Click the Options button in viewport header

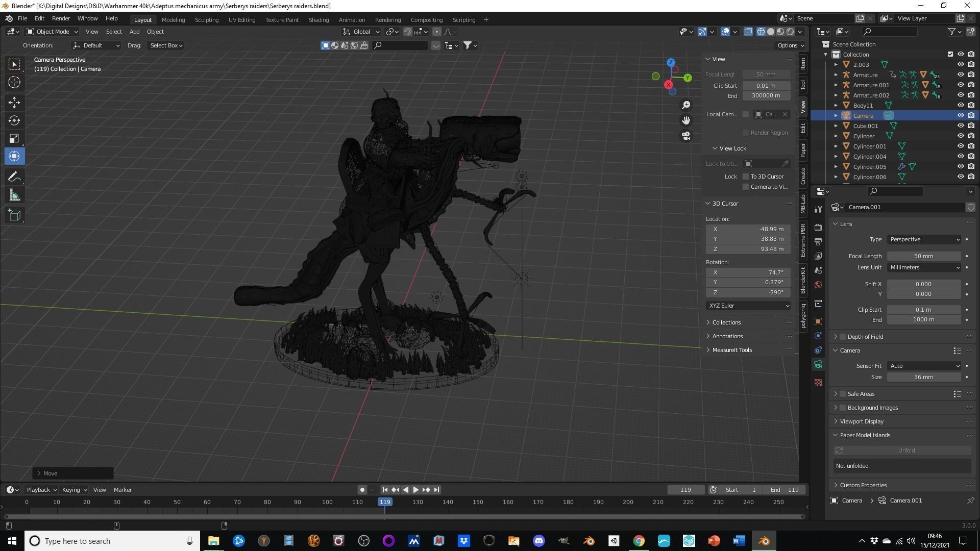point(791,45)
